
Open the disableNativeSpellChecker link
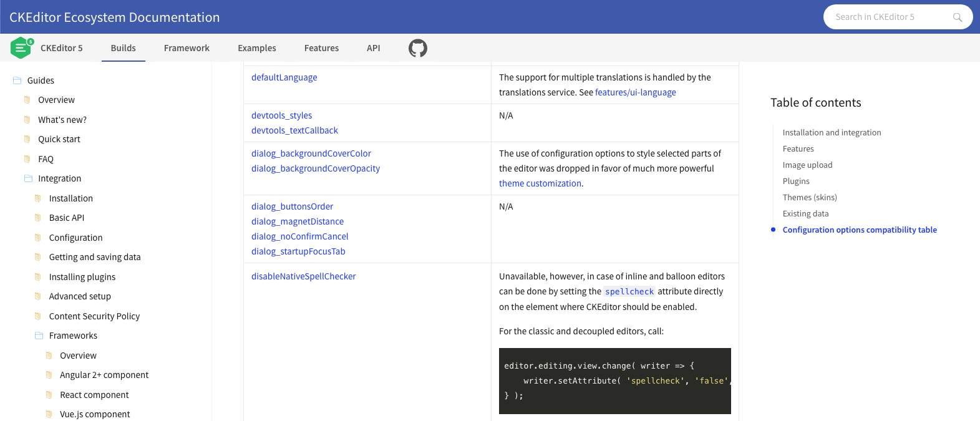(x=303, y=276)
